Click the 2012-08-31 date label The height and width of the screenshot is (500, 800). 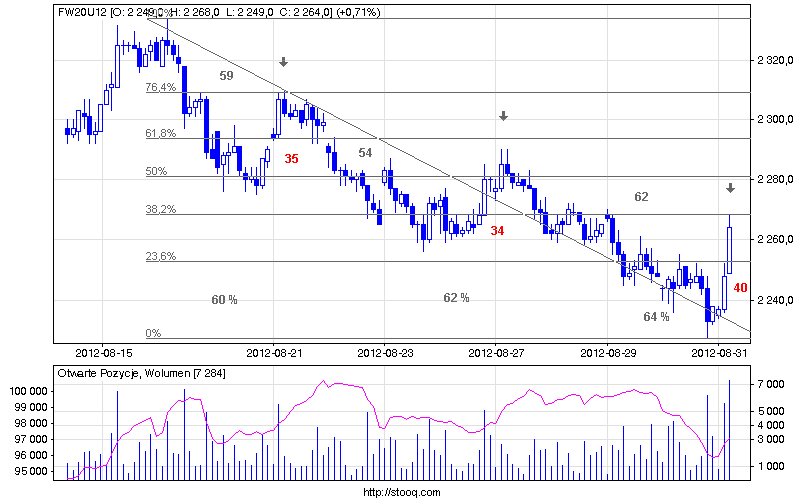719,353
